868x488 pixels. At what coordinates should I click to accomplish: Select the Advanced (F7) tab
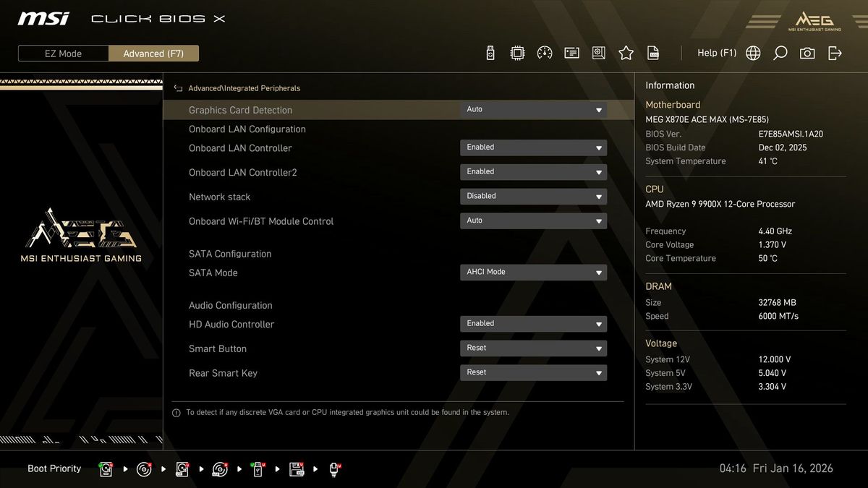tap(153, 53)
